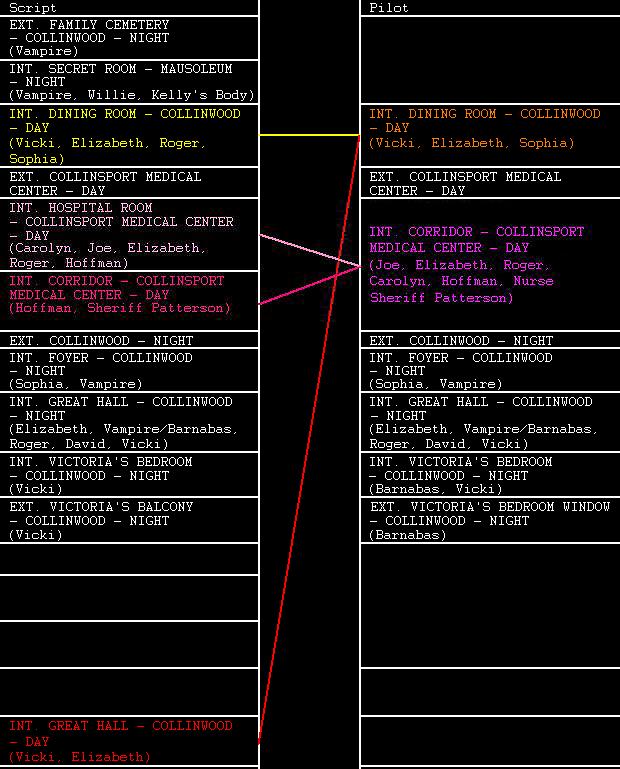
Task: Click '(Vampire, Willie, Kelly's Body)' cast line
Action: tap(131, 95)
